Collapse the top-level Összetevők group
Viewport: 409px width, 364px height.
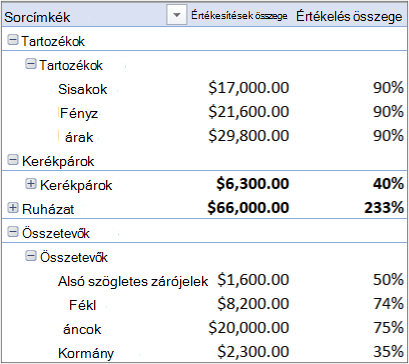[12, 232]
